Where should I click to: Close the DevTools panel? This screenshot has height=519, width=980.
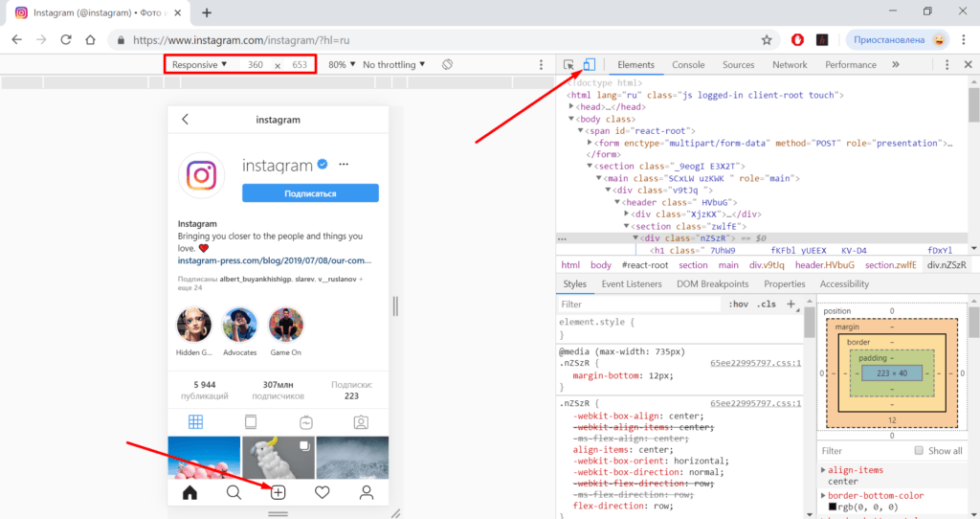click(x=969, y=64)
